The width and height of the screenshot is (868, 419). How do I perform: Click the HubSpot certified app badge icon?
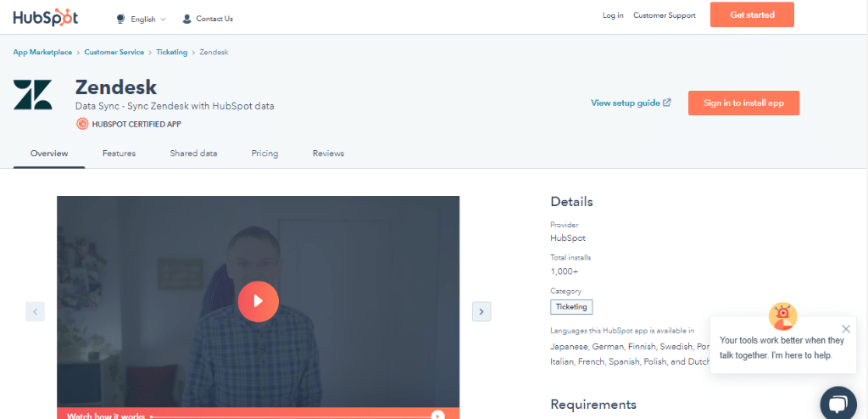coord(82,124)
